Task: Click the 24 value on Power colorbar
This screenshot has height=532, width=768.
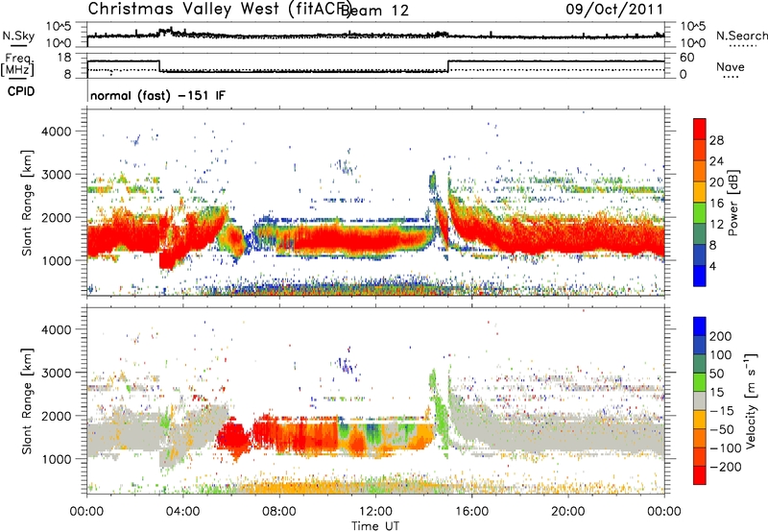Action: 716,161
